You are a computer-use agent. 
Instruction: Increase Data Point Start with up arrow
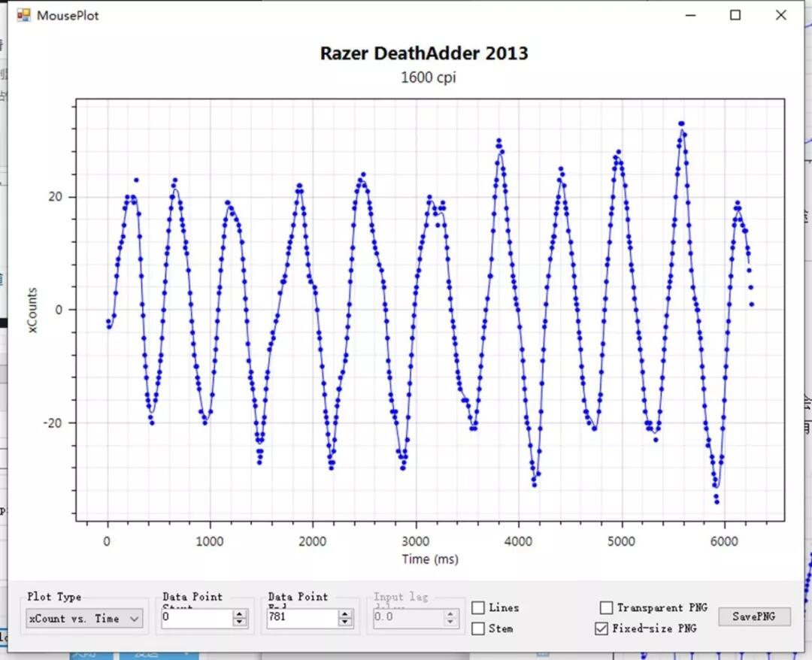[x=239, y=613]
